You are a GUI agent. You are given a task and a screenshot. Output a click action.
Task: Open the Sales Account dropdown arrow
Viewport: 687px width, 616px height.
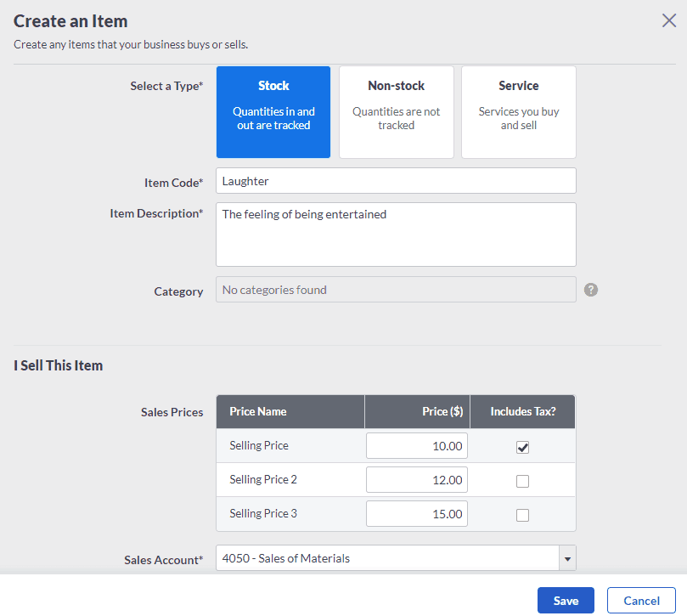click(x=567, y=558)
